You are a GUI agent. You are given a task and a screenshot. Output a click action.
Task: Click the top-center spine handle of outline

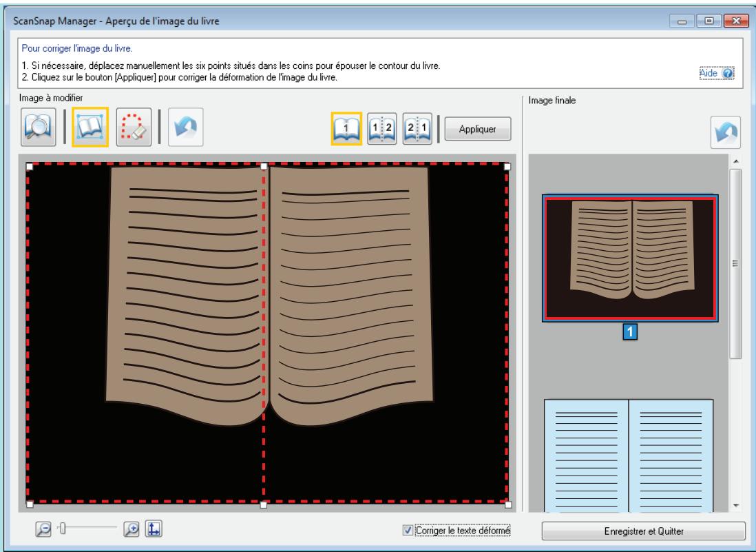coord(264,167)
